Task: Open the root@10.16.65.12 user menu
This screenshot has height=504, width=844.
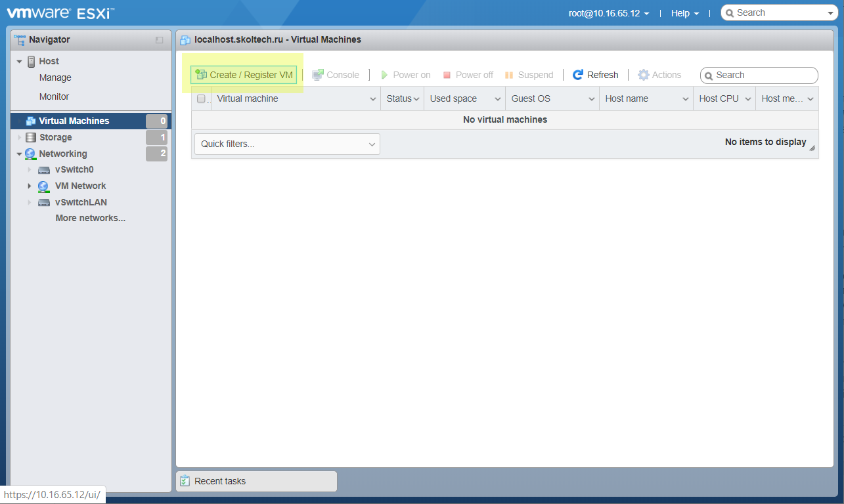Action: point(609,13)
